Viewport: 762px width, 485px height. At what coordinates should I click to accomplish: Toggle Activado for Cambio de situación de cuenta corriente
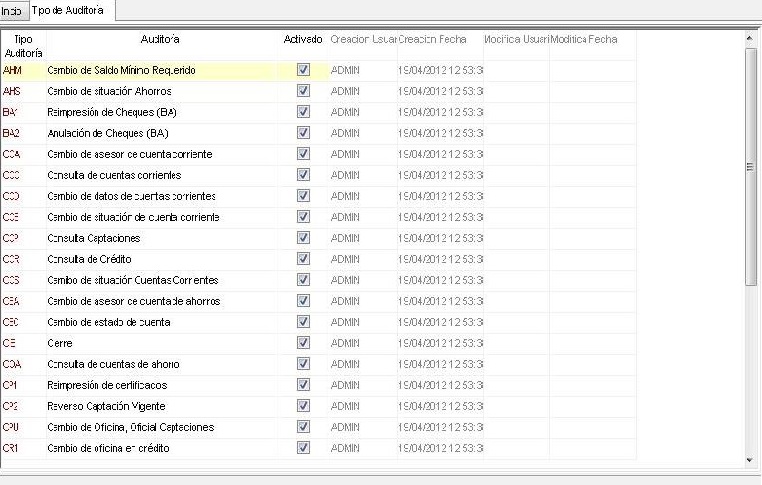pos(303,217)
